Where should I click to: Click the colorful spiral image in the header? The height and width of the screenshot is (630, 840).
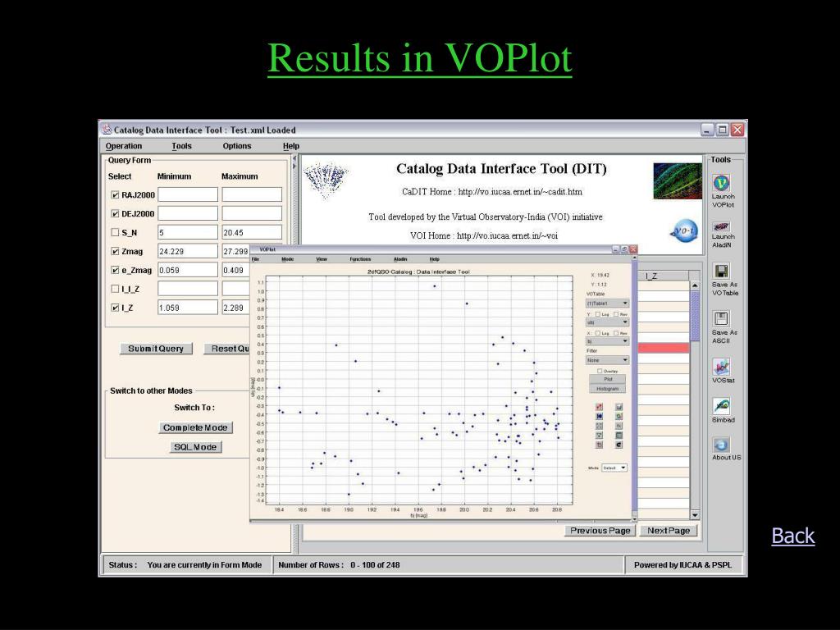click(x=677, y=181)
